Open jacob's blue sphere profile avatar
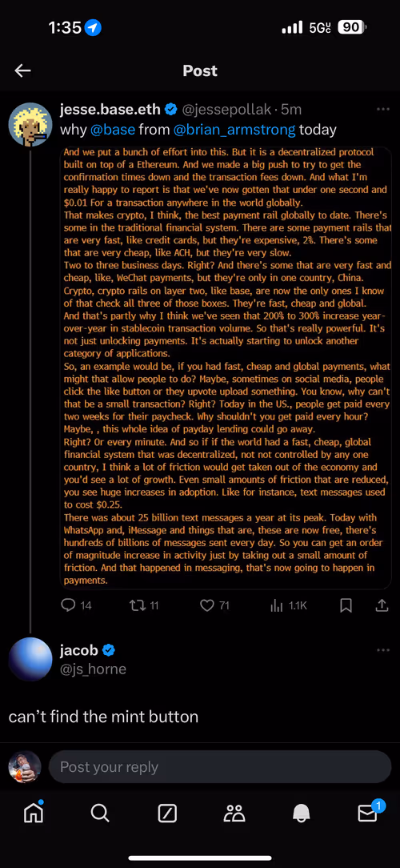Screen dimensions: 400x868 [x=30, y=659]
